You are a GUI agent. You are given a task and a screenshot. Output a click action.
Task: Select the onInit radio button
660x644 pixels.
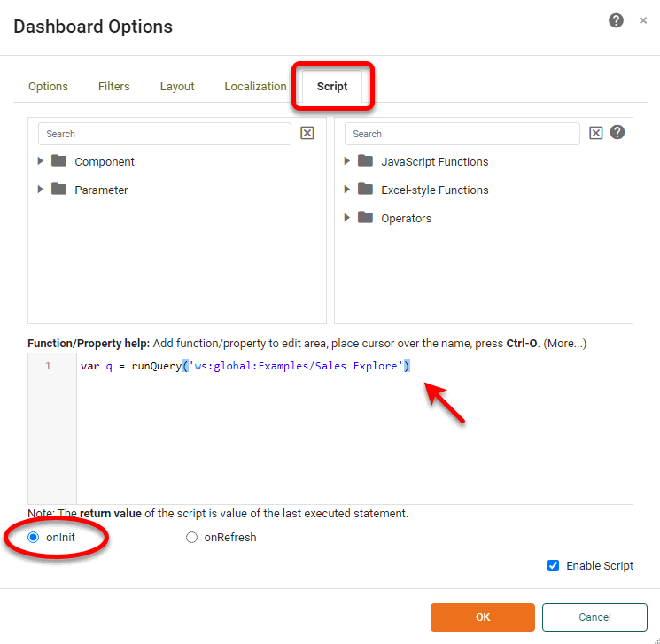pyautogui.click(x=34, y=537)
